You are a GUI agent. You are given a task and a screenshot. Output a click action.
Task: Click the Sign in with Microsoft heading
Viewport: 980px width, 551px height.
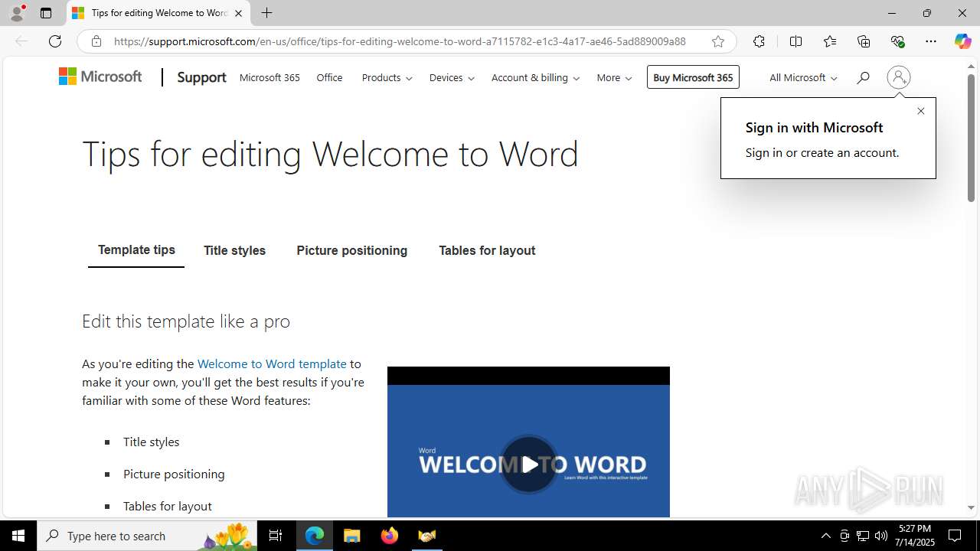814,128
